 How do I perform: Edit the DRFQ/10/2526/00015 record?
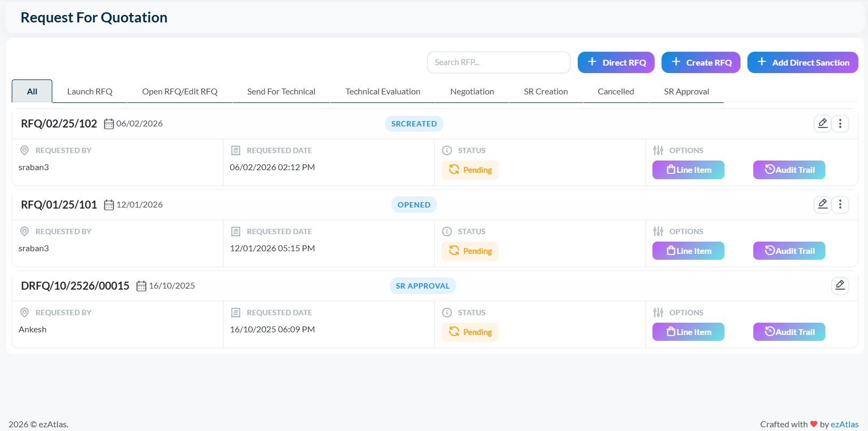click(x=840, y=286)
